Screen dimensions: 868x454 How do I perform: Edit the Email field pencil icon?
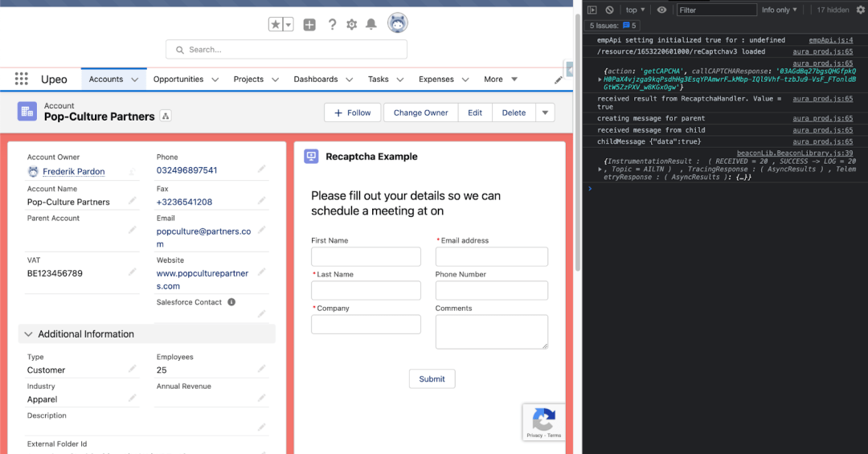261,229
